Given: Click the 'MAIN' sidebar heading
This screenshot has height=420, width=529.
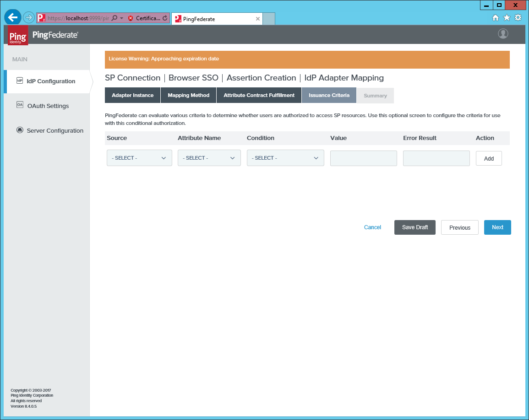Looking at the screenshot, I should coord(20,59).
